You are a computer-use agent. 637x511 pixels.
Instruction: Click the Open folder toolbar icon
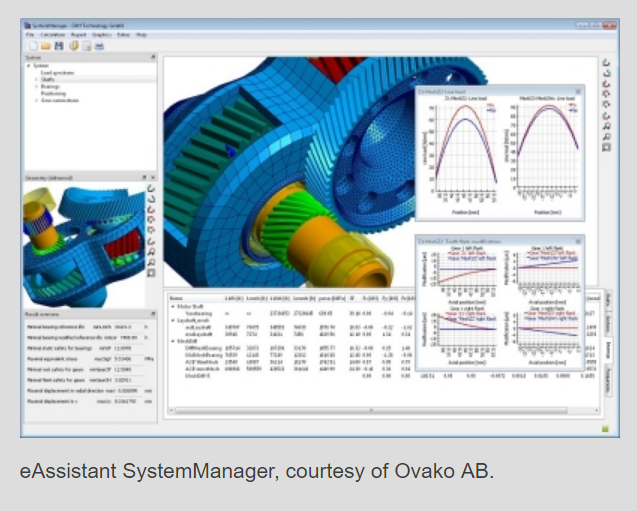(x=46, y=46)
